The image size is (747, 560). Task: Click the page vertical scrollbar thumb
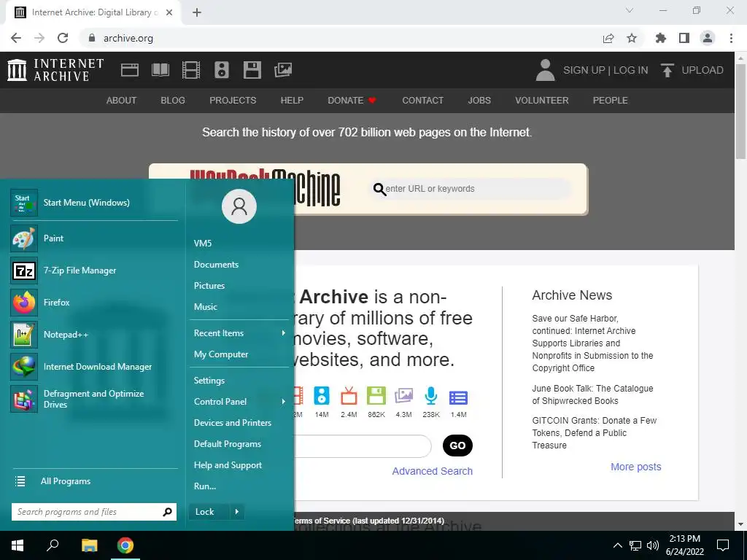(740, 111)
